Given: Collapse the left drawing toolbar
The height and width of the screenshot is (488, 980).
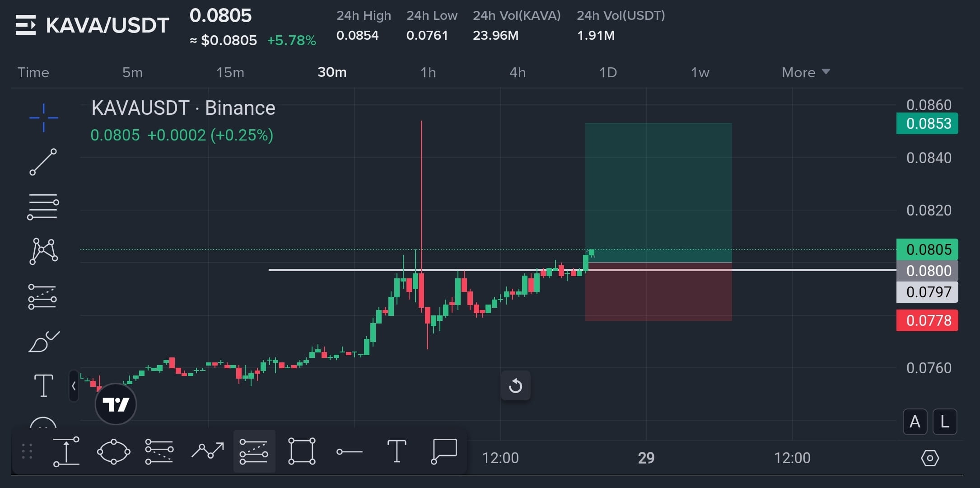Looking at the screenshot, I should click(74, 386).
